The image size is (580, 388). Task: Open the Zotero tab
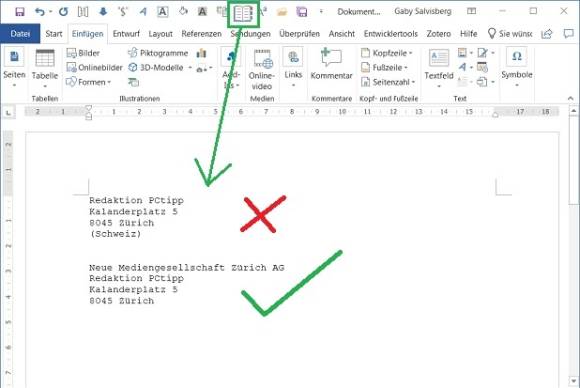click(439, 34)
